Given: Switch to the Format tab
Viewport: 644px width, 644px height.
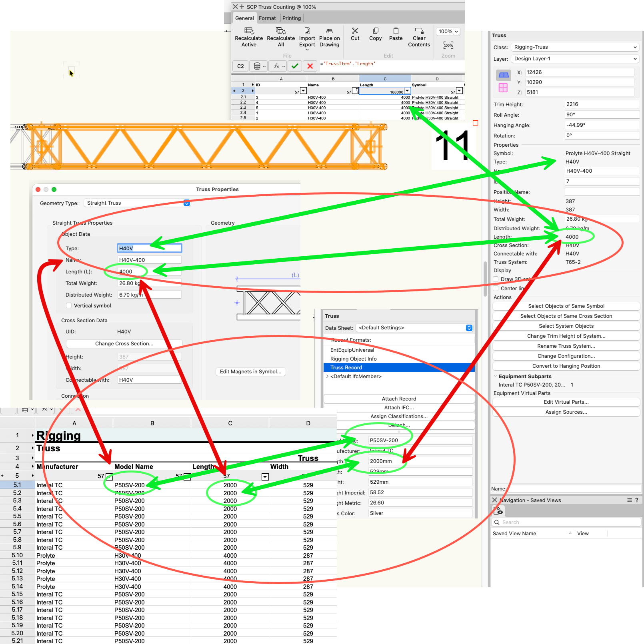Looking at the screenshot, I should [x=267, y=18].
